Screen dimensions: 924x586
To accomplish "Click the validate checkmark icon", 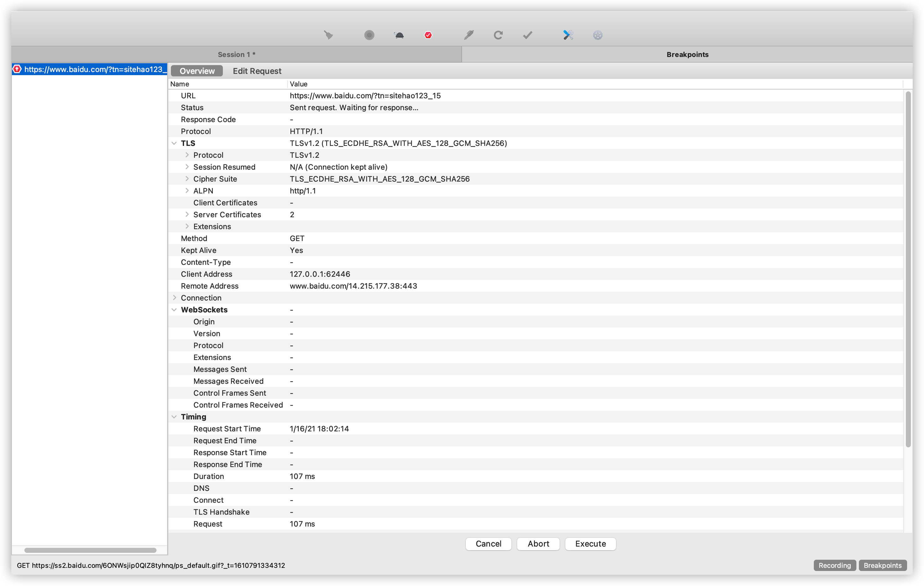I will click(528, 35).
